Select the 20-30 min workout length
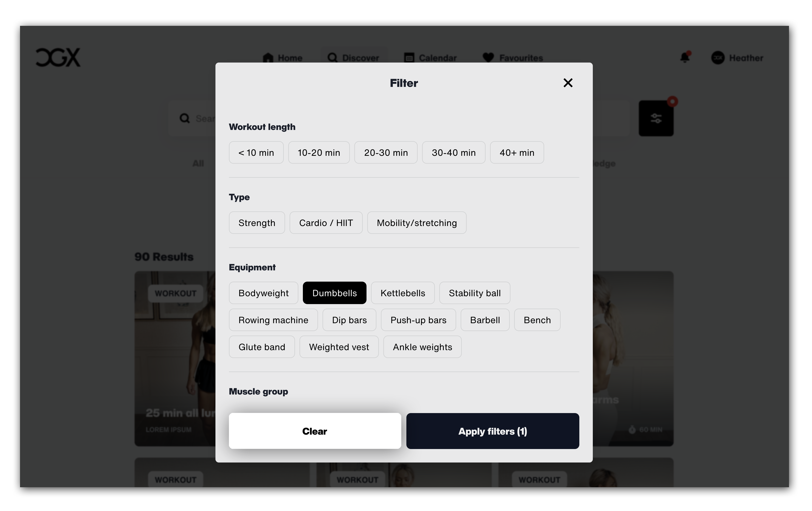The image size is (812, 511). (386, 152)
